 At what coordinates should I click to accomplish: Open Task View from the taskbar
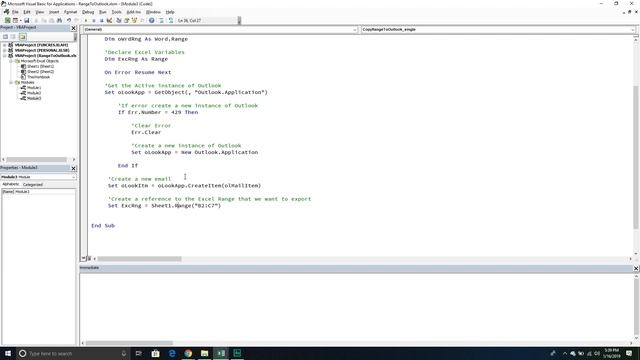click(138, 353)
